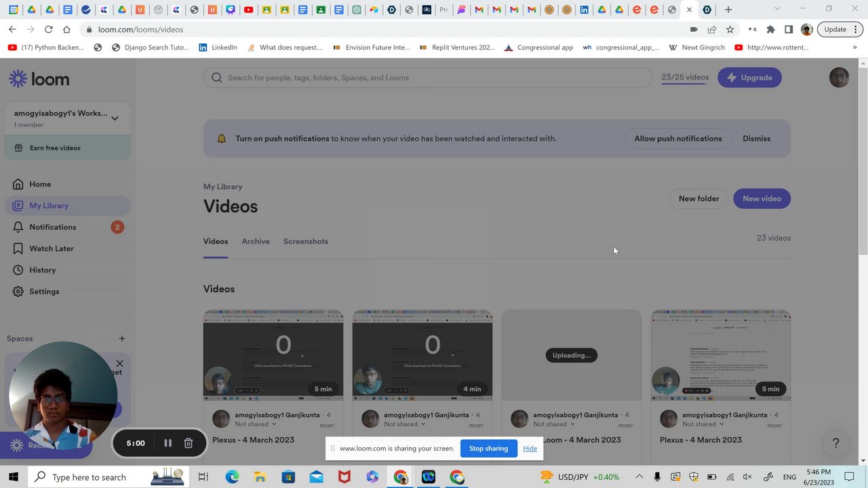Screen dimensions: 868x488
Task: Expand Not shared dropdown on 4 min video
Action: pyautogui.click(x=405, y=424)
